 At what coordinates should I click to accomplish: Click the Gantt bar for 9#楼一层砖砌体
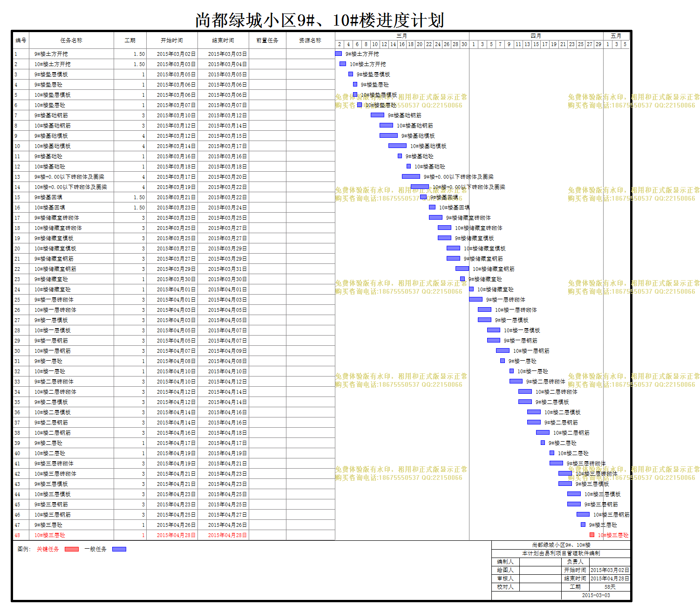(476, 299)
